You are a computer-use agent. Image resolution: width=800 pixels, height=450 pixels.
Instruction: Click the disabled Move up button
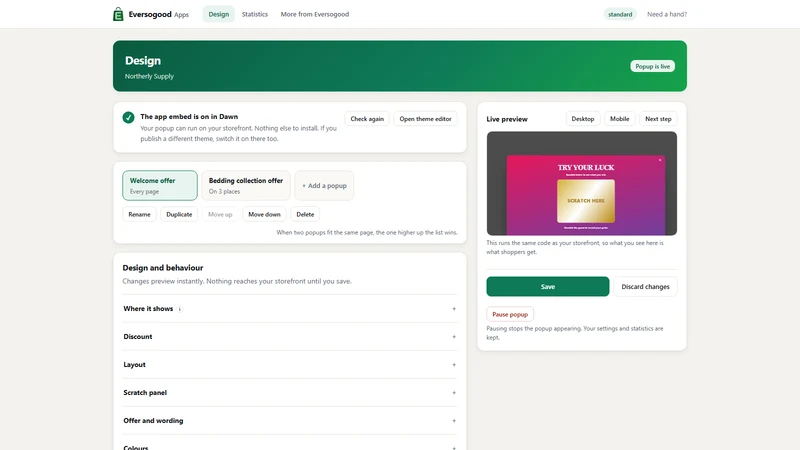pos(220,214)
